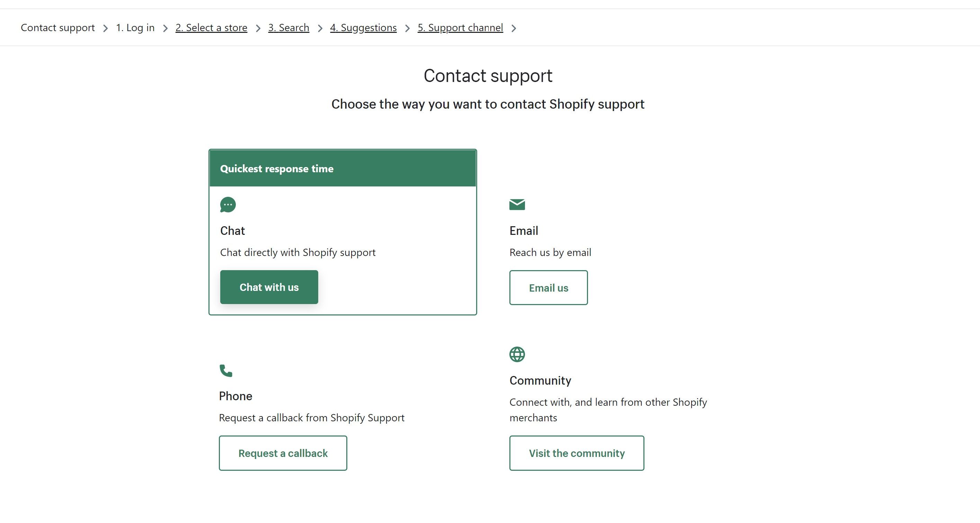Click the community globe icon
The image size is (980, 523).
coord(517,354)
